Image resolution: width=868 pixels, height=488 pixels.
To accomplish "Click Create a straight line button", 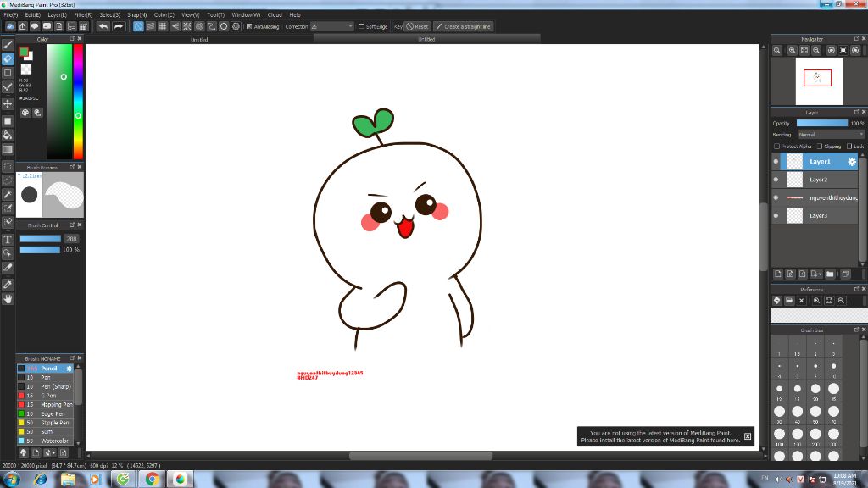I will 464,26.
